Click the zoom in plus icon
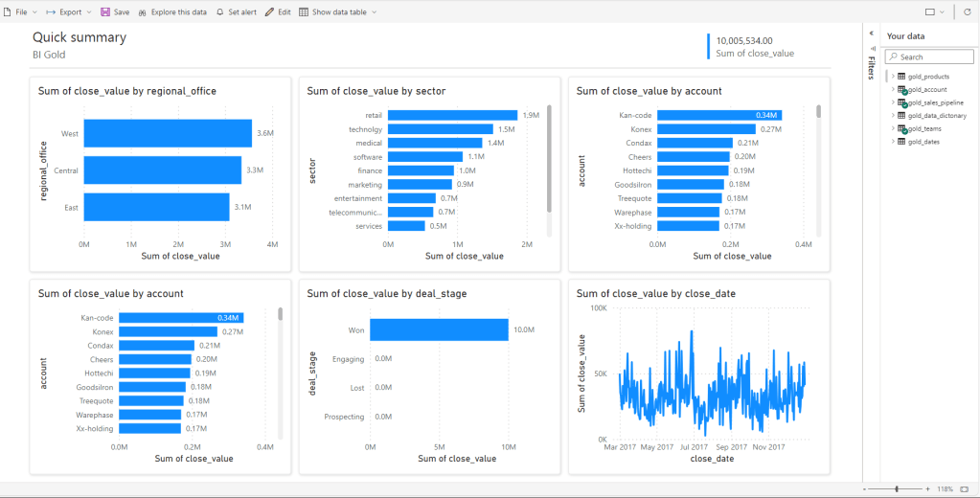 coord(926,488)
